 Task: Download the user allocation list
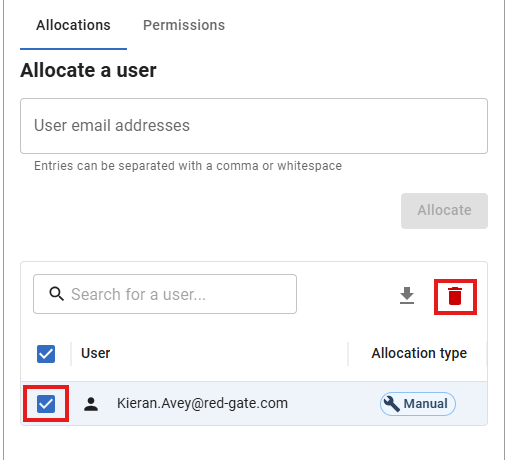[x=407, y=296]
